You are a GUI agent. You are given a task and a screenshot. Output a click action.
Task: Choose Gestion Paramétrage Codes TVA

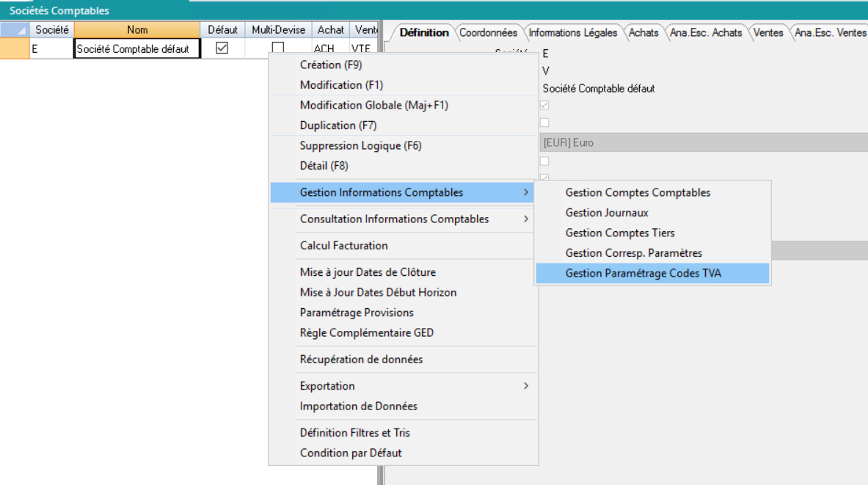pos(643,273)
